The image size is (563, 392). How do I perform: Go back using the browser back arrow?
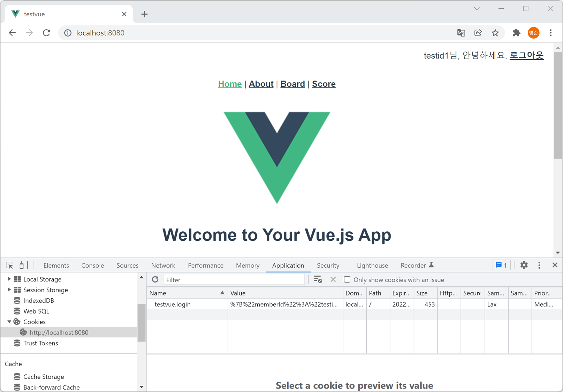(12, 33)
